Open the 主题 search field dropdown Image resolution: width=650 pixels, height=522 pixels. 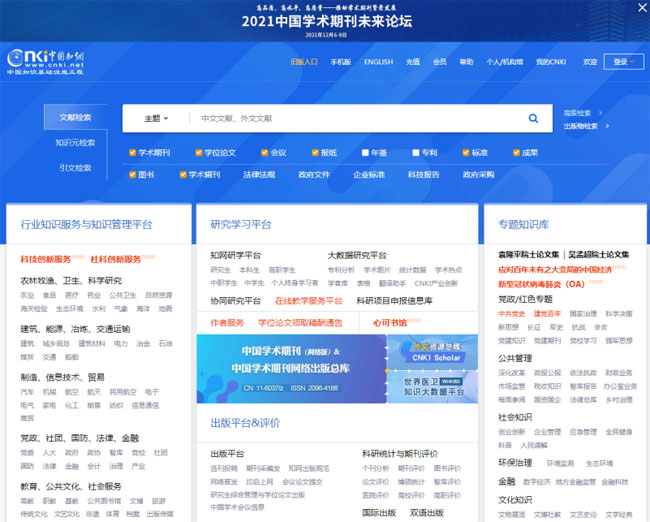tap(156, 119)
